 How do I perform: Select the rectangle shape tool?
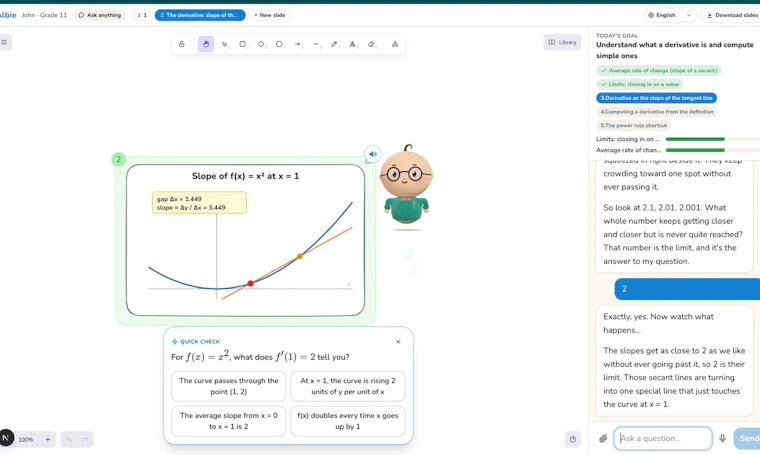click(243, 44)
